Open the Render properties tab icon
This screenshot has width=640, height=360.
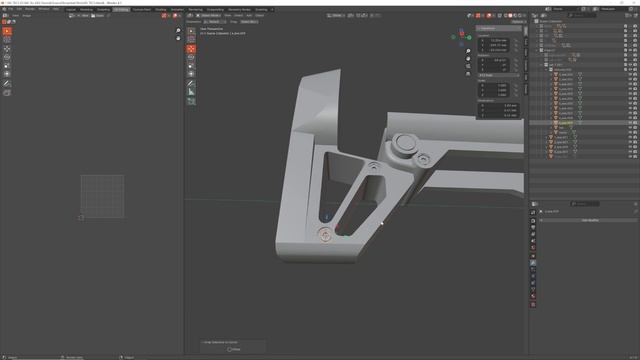click(x=533, y=221)
